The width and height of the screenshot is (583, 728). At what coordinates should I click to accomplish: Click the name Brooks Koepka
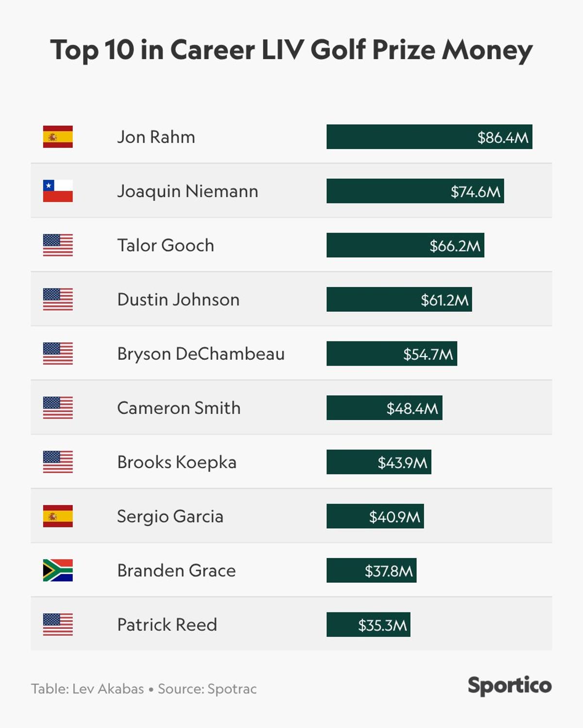click(177, 462)
